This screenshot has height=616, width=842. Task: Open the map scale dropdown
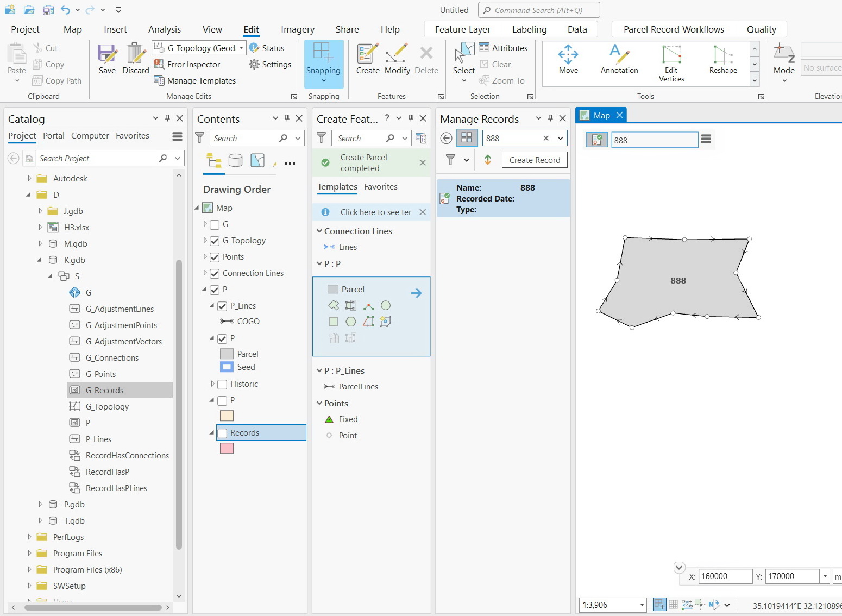(641, 605)
